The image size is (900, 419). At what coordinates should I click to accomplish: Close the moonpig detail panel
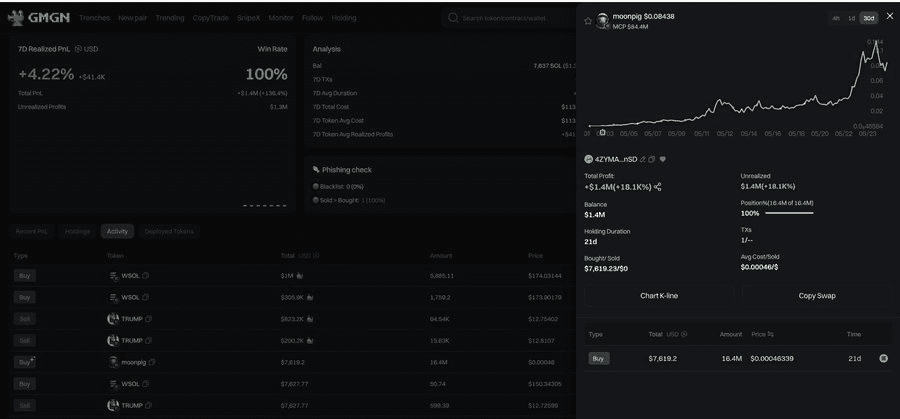tap(889, 16)
